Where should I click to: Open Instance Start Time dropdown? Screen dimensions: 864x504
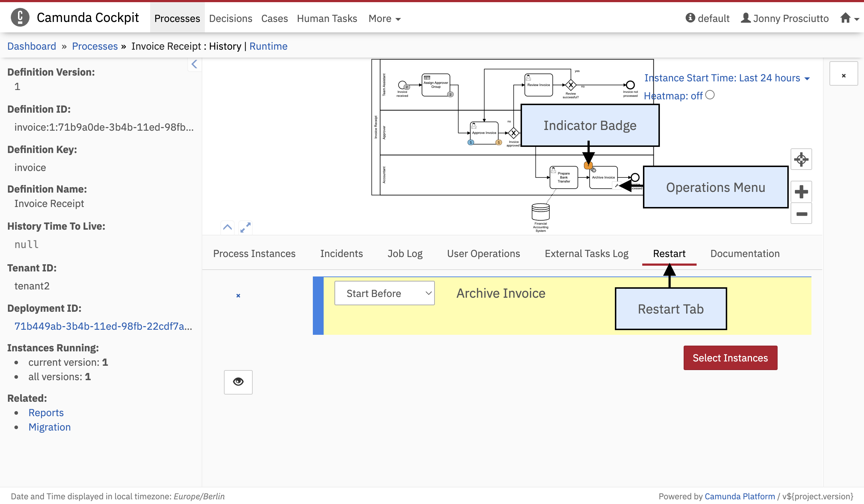[x=727, y=78]
